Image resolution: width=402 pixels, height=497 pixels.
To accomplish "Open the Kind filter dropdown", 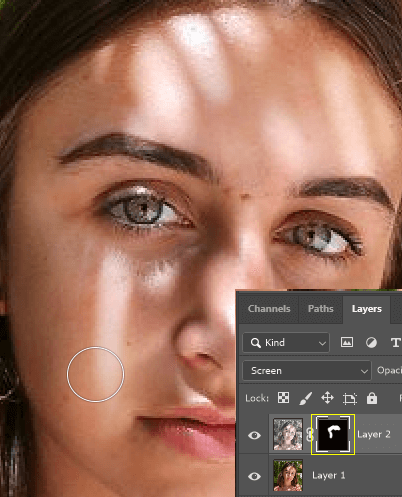I will (286, 342).
